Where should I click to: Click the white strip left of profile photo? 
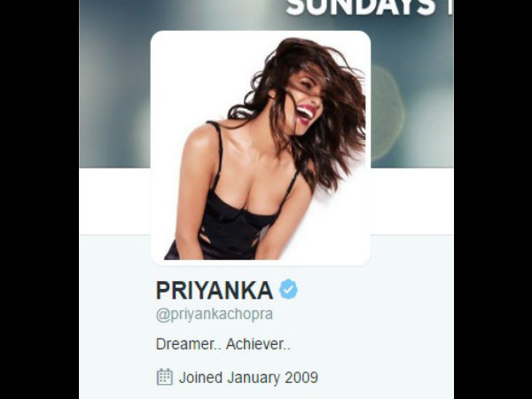(114, 201)
